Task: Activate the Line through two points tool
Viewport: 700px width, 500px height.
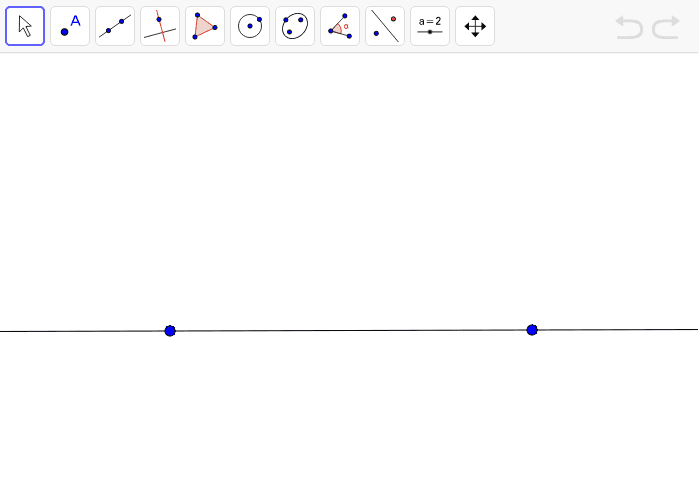Action: click(x=115, y=26)
